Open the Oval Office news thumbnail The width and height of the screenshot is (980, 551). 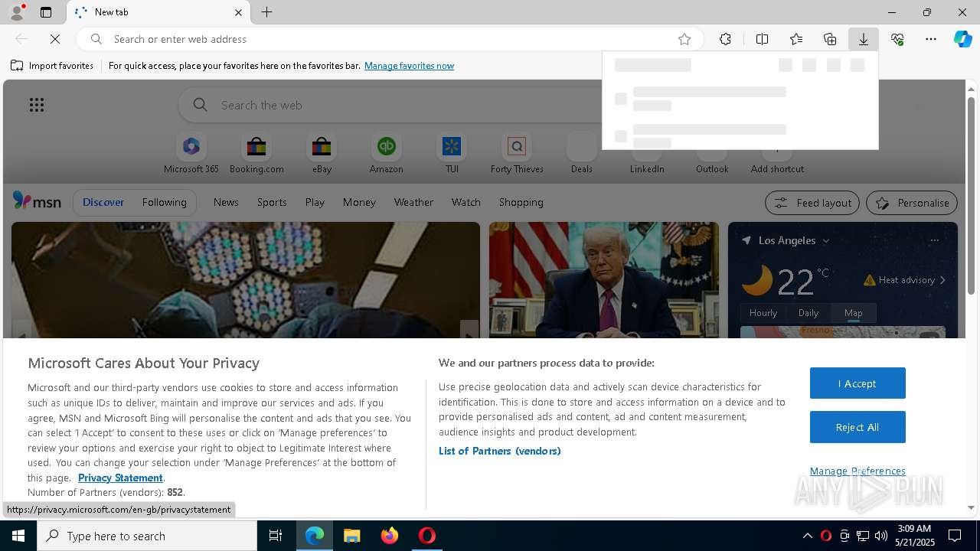point(604,280)
